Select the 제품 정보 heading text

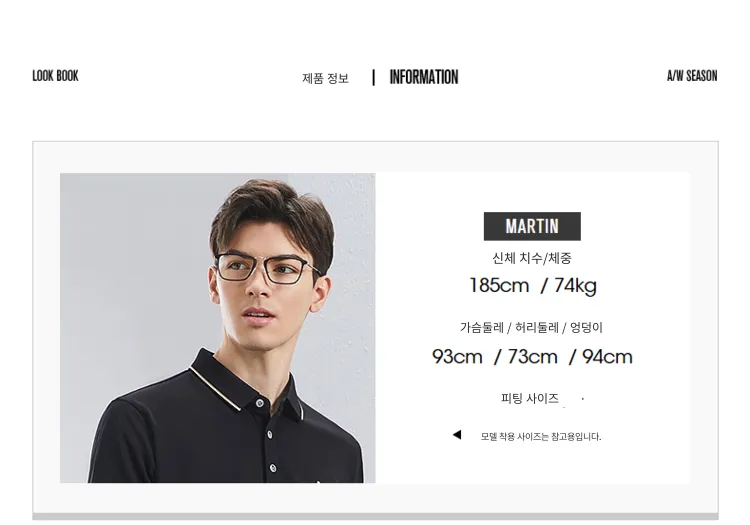pyautogui.click(x=325, y=78)
